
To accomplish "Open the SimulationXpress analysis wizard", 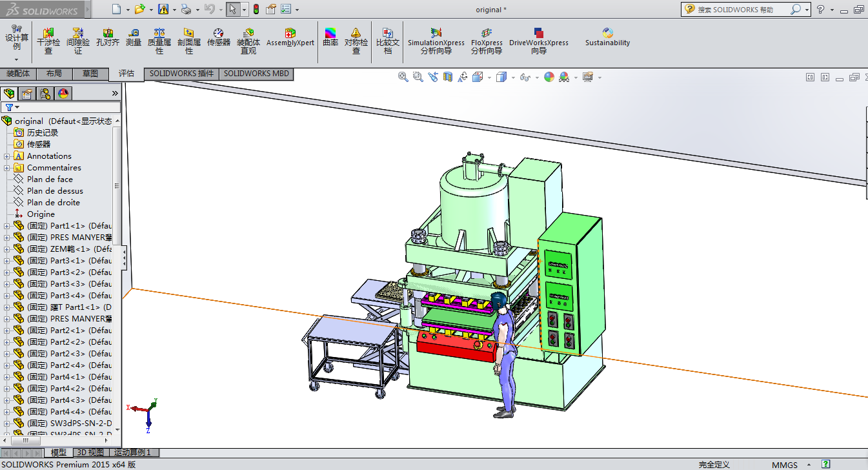I will tap(436, 41).
